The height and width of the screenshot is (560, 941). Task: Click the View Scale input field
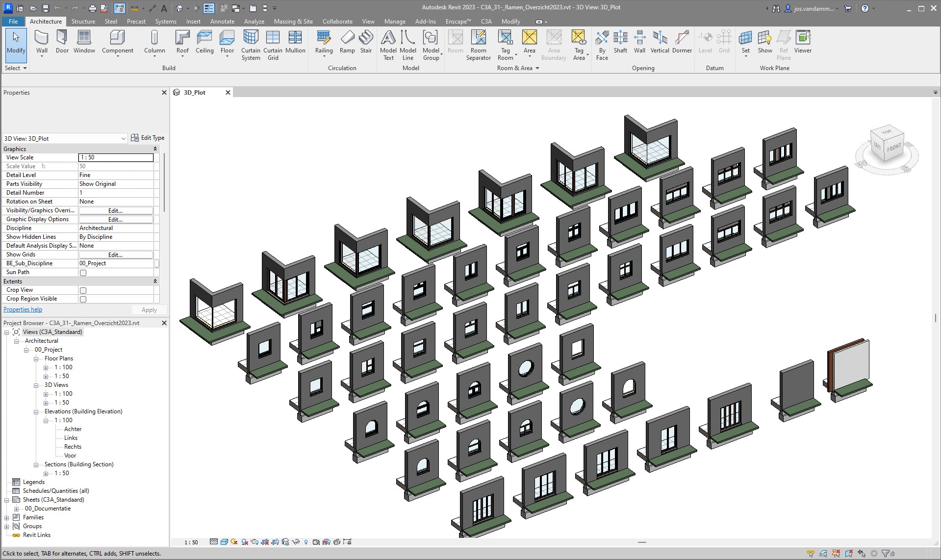coord(116,157)
